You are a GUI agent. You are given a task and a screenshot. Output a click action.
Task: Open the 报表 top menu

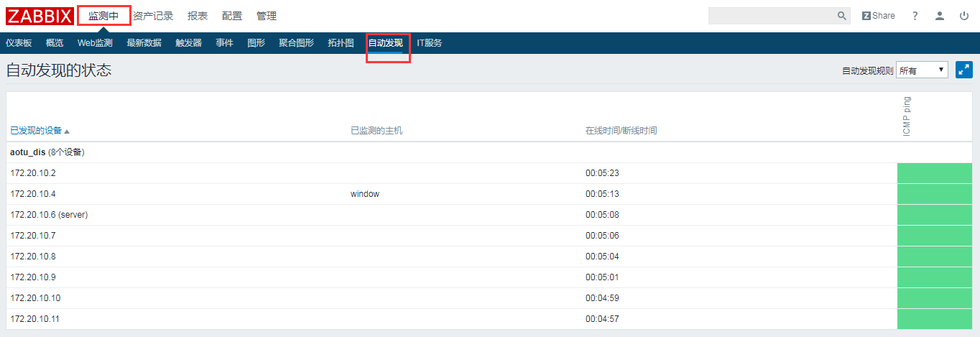click(x=198, y=16)
